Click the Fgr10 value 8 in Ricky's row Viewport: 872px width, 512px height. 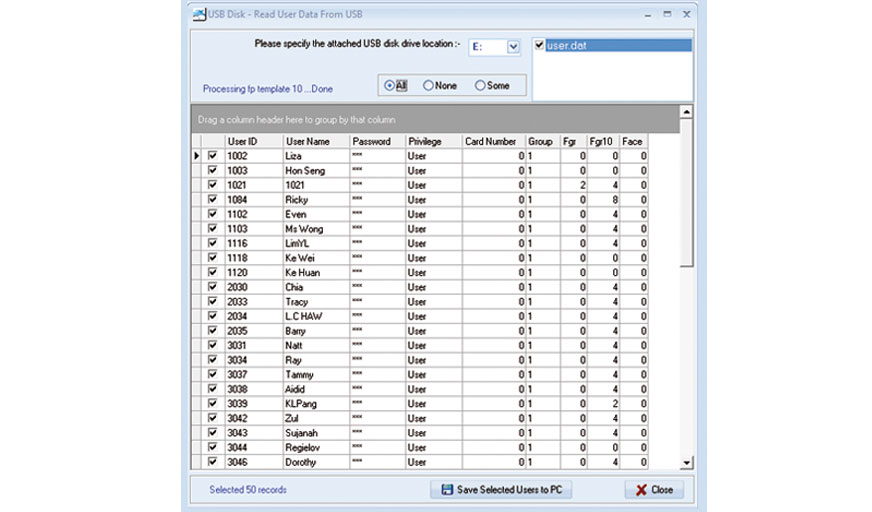(x=603, y=200)
